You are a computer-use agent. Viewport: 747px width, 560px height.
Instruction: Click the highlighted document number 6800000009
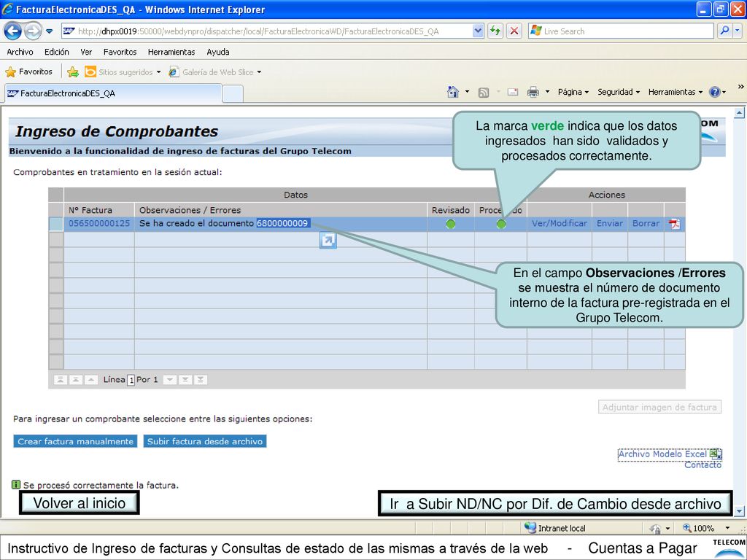point(283,223)
